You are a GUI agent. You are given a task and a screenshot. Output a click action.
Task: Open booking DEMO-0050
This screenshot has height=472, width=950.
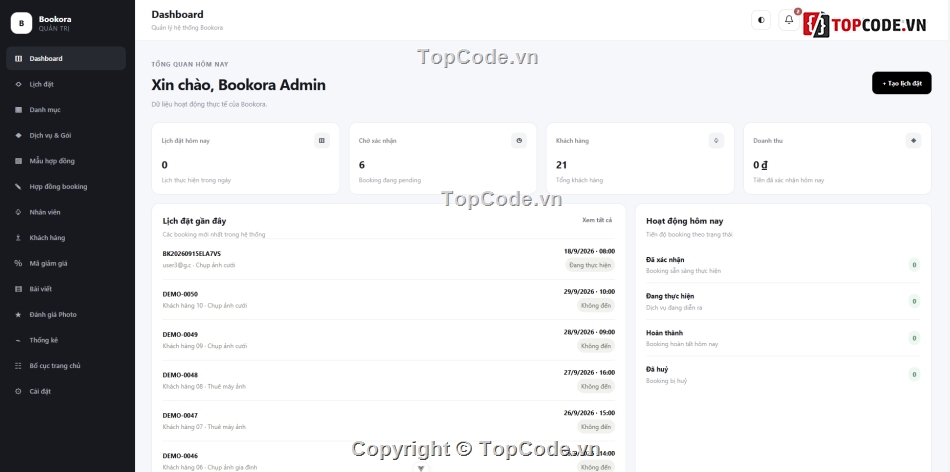(388, 300)
